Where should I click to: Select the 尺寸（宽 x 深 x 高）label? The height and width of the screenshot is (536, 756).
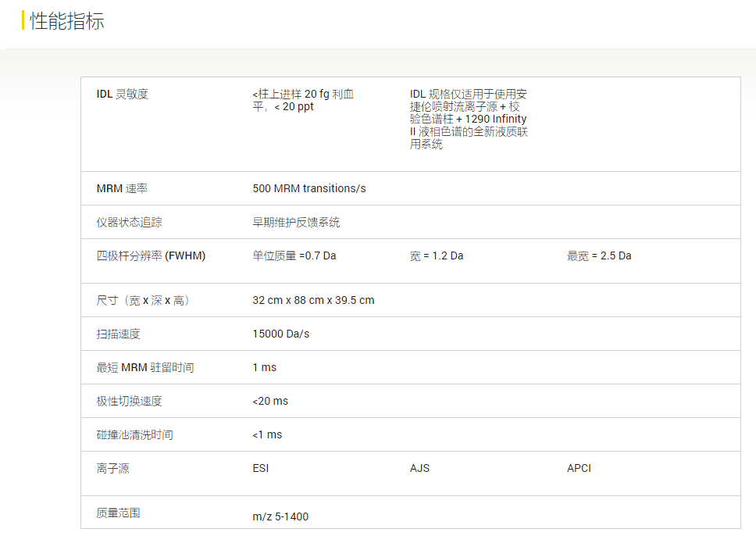pos(144,301)
